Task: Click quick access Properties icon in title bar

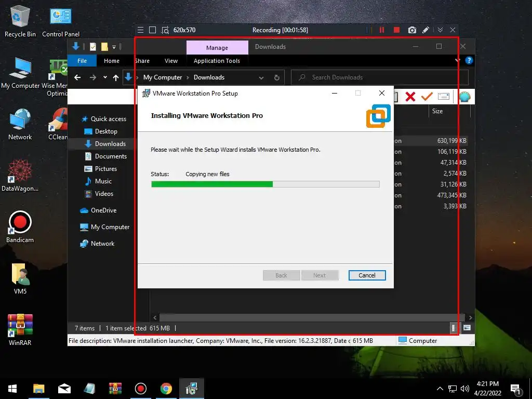Action: [92, 46]
